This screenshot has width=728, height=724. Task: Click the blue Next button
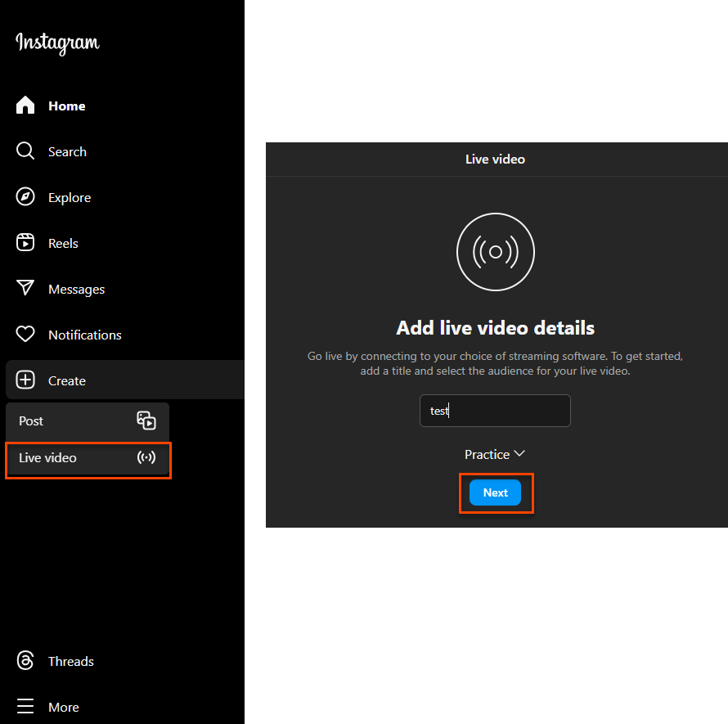coord(495,492)
